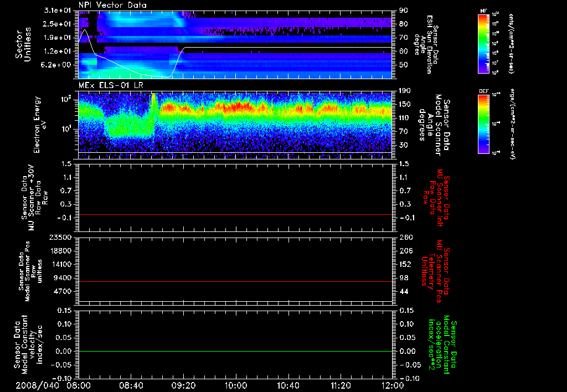Click the DEF color scale bar
This screenshot has width=567, height=392.
click(x=483, y=123)
